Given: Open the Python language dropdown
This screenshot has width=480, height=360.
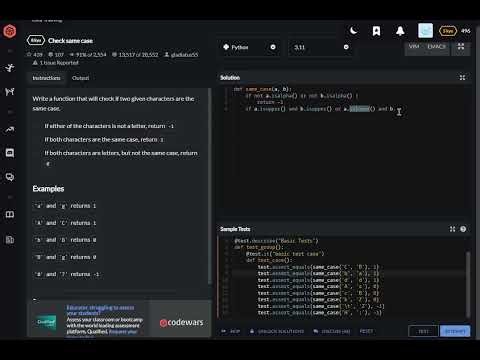Looking at the screenshot, I should (249, 47).
